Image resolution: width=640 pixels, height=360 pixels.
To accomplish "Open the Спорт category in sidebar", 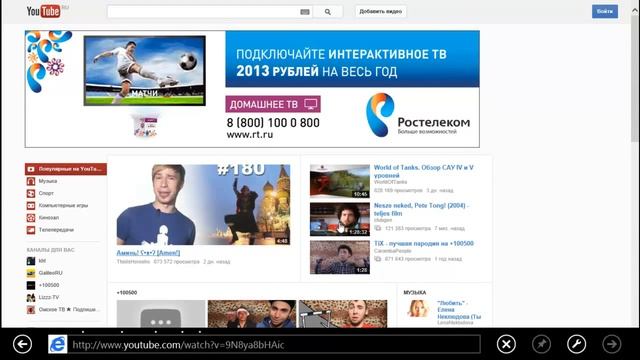I will pos(46,193).
